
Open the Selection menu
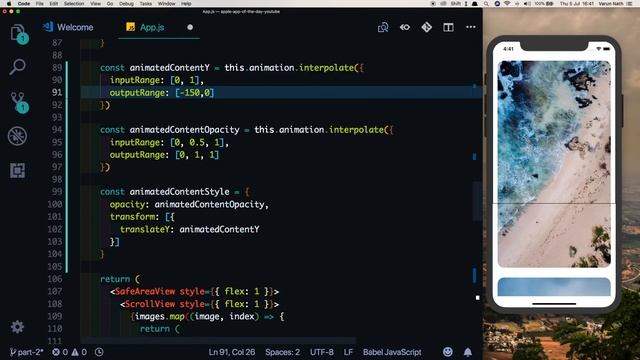[x=74, y=3]
